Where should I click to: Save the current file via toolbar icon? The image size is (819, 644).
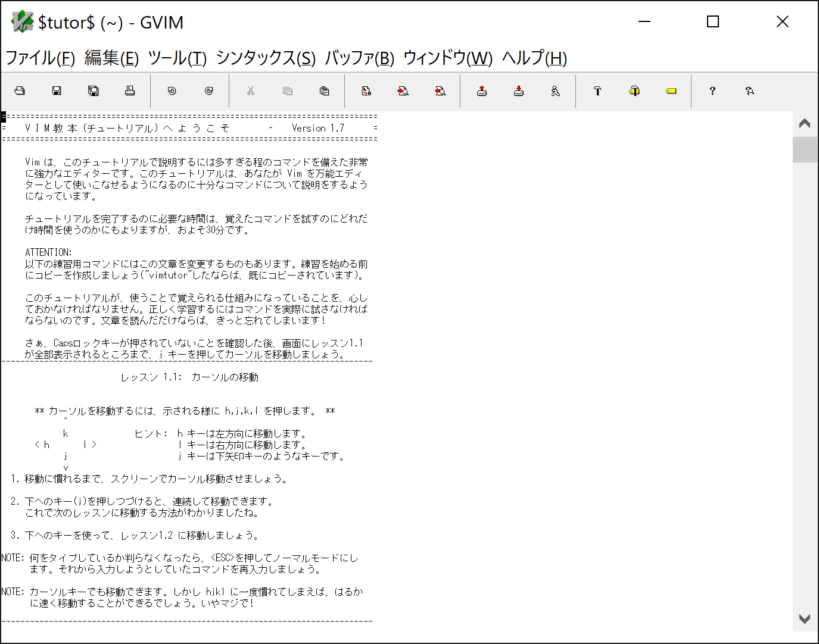pos(57,90)
